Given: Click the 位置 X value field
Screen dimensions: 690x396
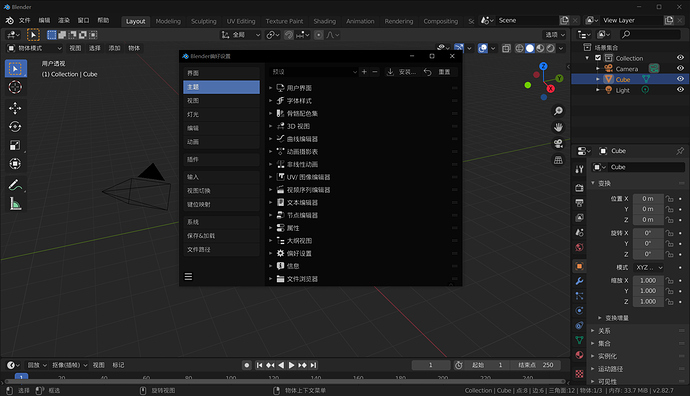Looking at the screenshot, I should [x=648, y=198].
